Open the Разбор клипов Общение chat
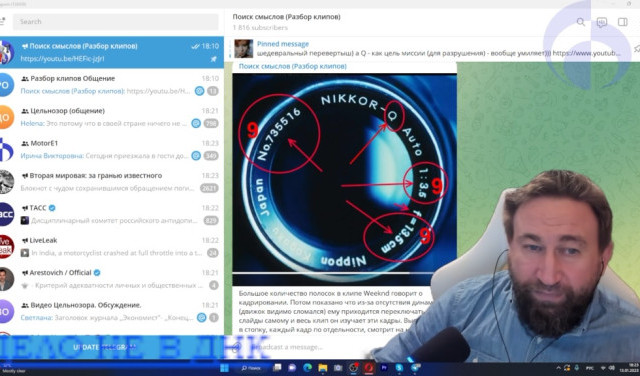This screenshot has height=376, width=640. click(x=112, y=85)
